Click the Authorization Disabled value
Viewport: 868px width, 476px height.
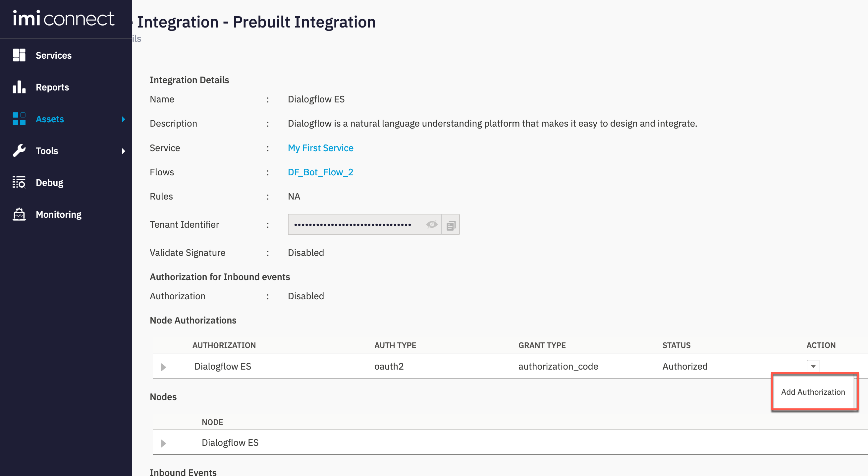coord(306,296)
